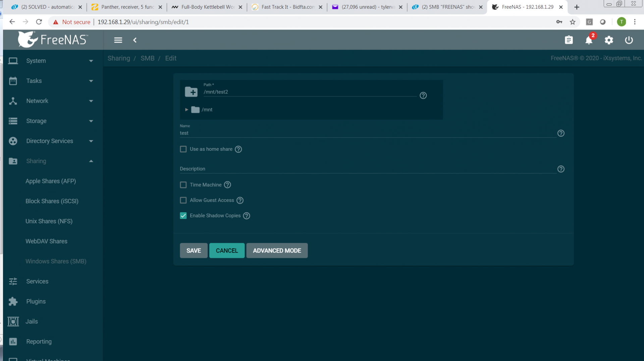The height and width of the screenshot is (361, 644).
Task: Click the Description input field
Action: [368, 169]
